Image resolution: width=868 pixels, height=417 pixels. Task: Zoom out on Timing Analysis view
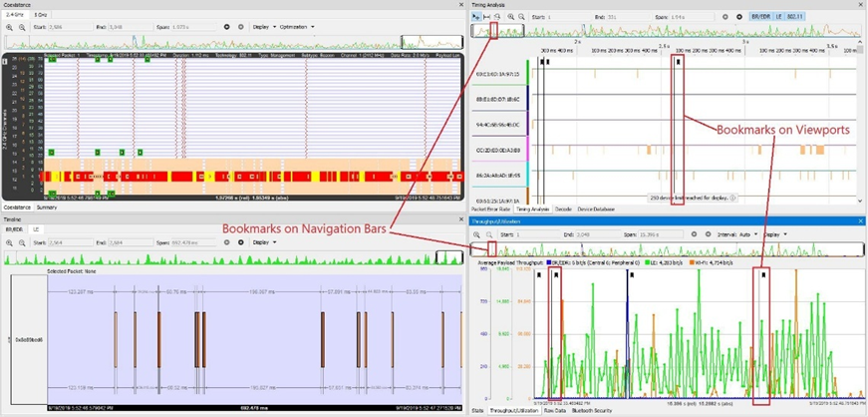pyautogui.click(x=521, y=17)
